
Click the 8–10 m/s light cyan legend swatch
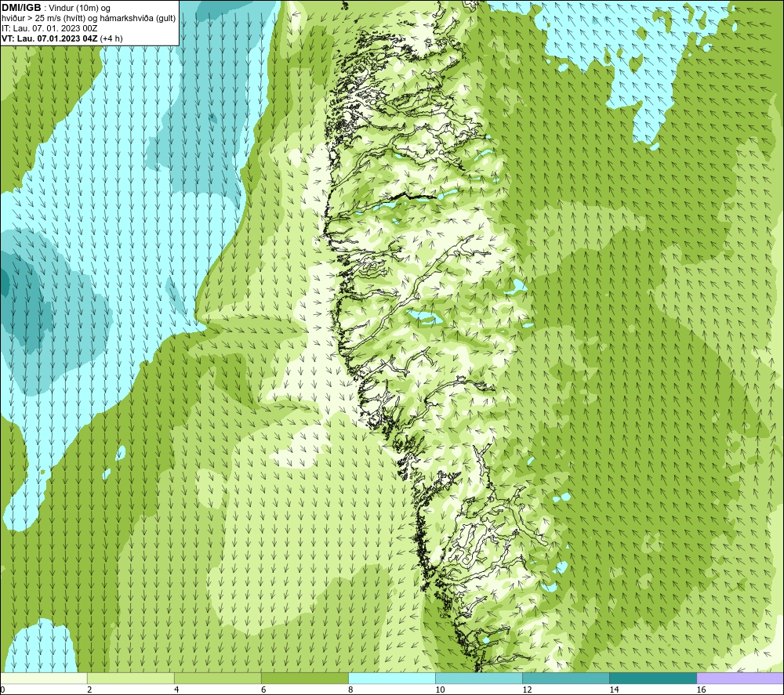click(x=392, y=678)
